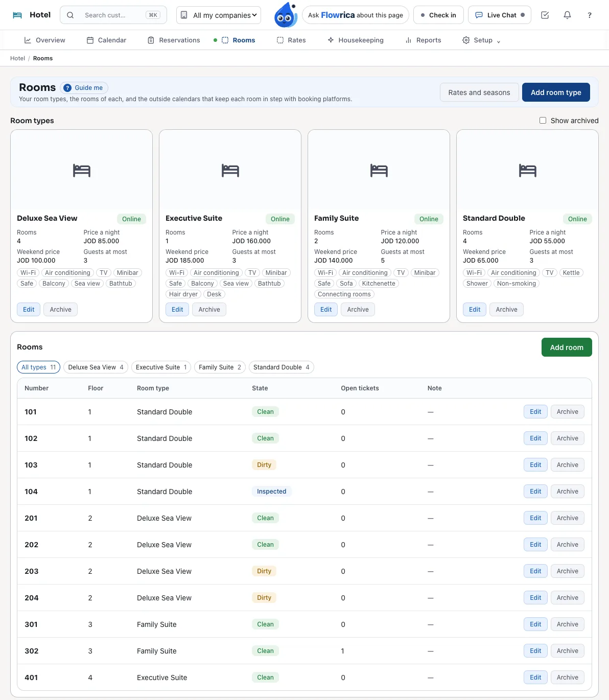Focus the search customers field

tap(113, 15)
